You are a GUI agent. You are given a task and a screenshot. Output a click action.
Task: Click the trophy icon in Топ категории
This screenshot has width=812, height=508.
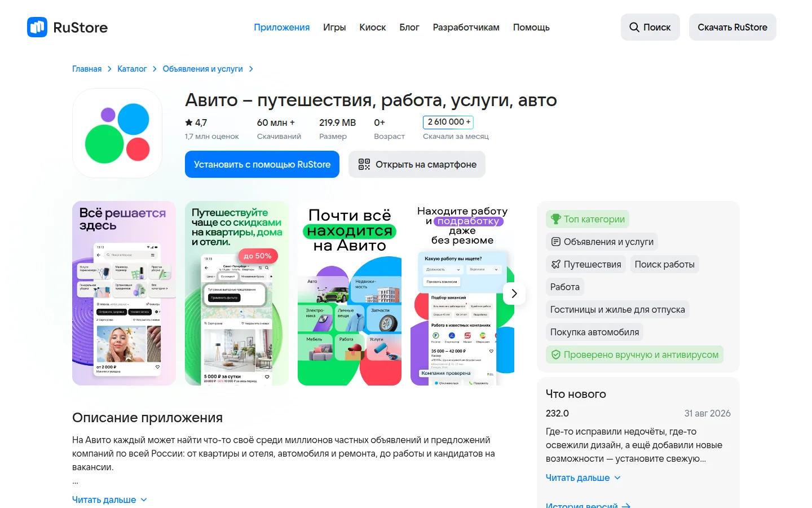[556, 219]
